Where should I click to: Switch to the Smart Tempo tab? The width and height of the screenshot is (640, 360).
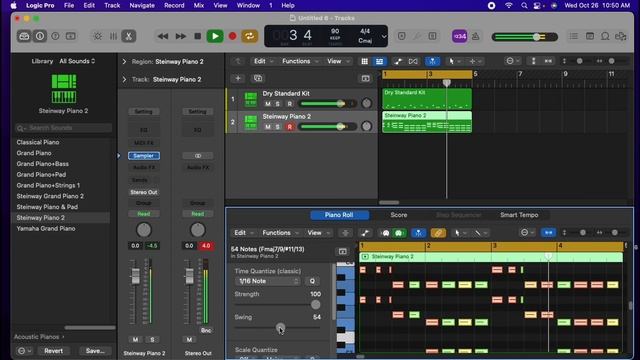click(x=519, y=215)
